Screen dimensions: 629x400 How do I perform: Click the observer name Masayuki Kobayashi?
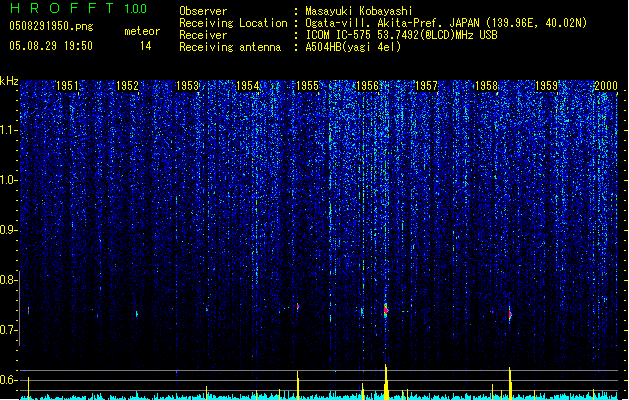(359, 11)
